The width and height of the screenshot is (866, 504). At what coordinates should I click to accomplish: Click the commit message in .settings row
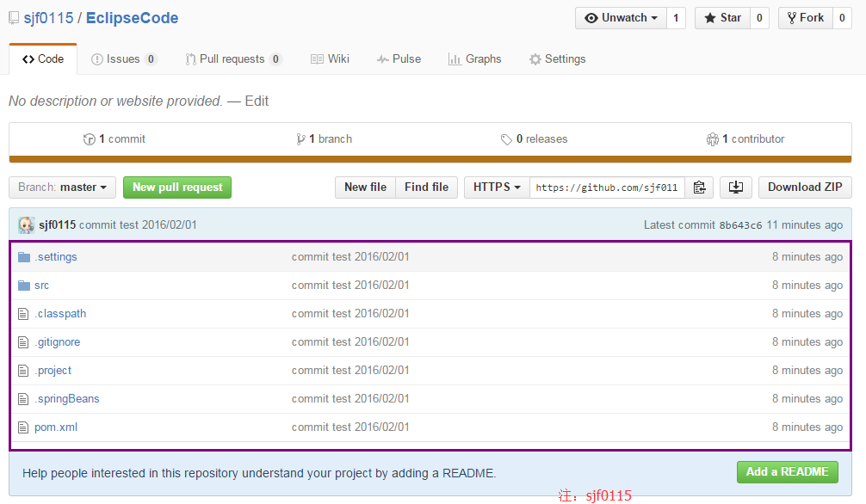coord(350,256)
